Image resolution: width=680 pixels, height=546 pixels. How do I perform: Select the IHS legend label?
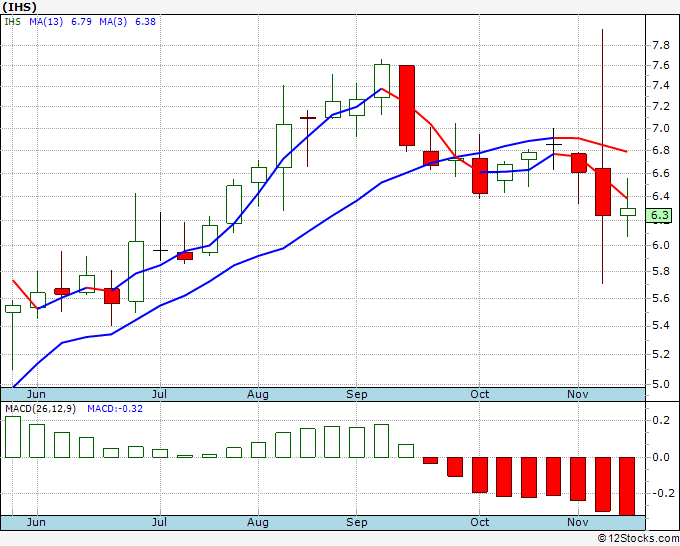coord(13,22)
